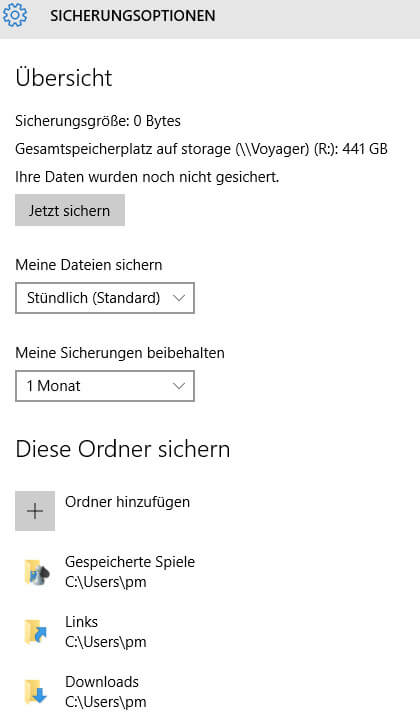This screenshot has height=727, width=420.
Task: Click the Ihre Daten wurden noch nicht gesichert message
Action: tap(147, 177)
